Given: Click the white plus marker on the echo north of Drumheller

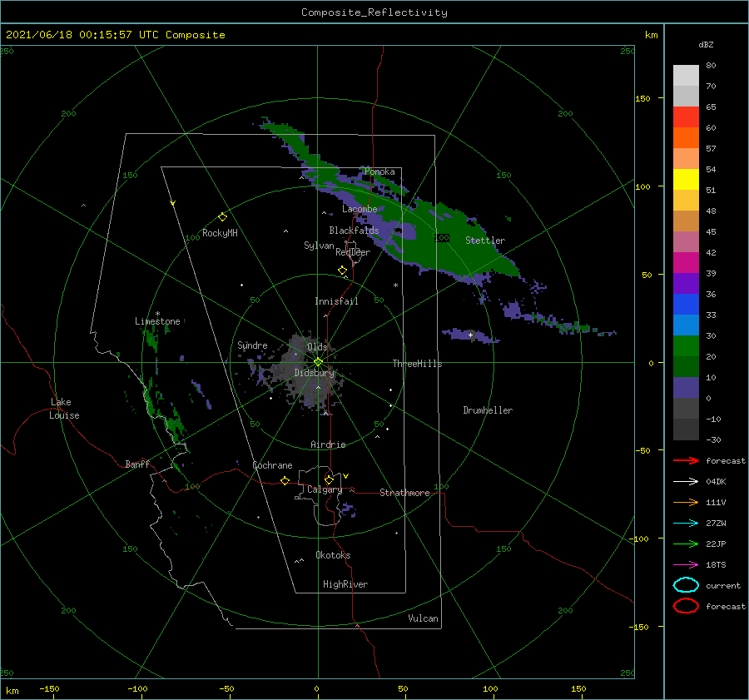Looking at the screenshot, I should [470, 335].
